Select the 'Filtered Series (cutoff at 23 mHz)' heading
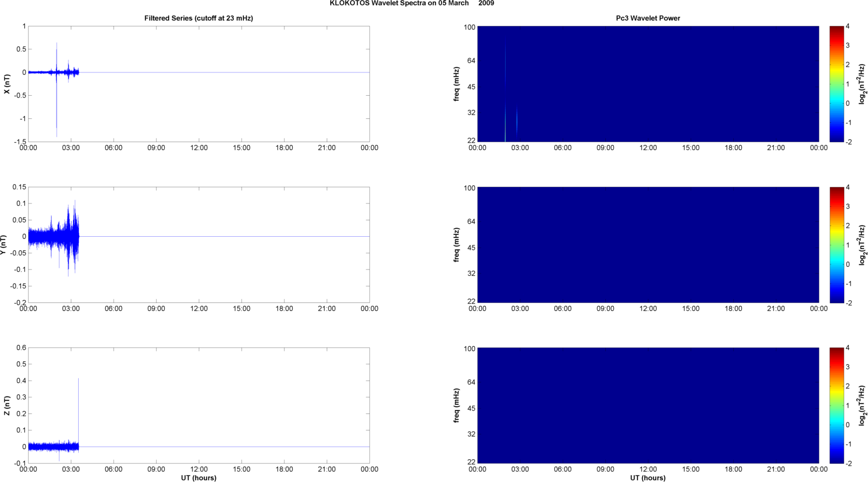This screenshot has height=482, width=868. point(199,18)
